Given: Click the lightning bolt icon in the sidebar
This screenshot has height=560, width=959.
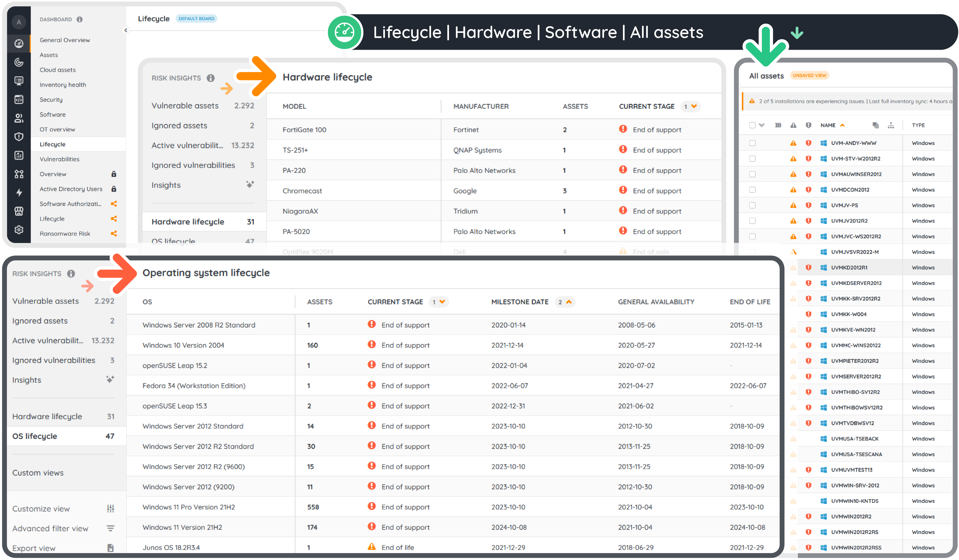Looking at the screenshot, I should coord(19,192).
